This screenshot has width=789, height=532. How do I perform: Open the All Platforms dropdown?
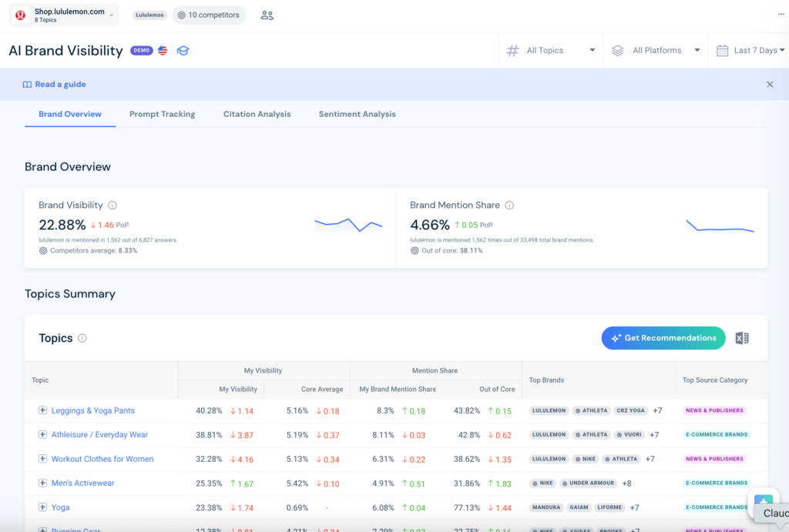point(656,50)
